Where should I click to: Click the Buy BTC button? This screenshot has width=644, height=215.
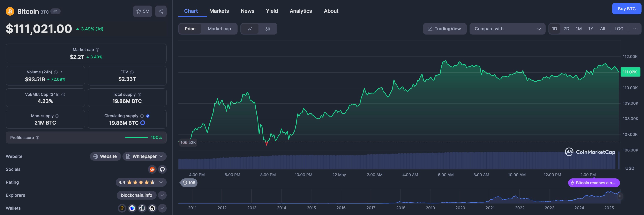pyautogui.click(x=627, y=9)
